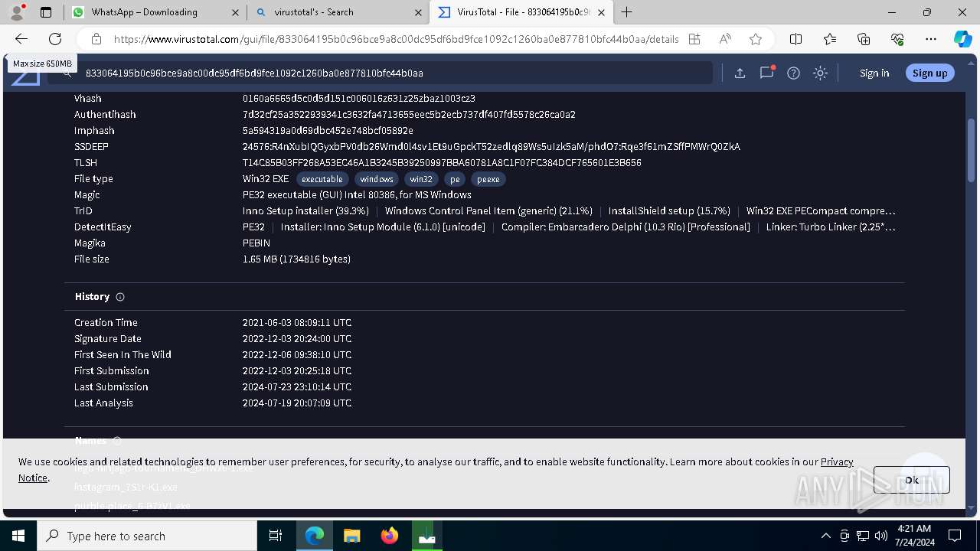Select the Magika value PEBIN

click(256, 243)
